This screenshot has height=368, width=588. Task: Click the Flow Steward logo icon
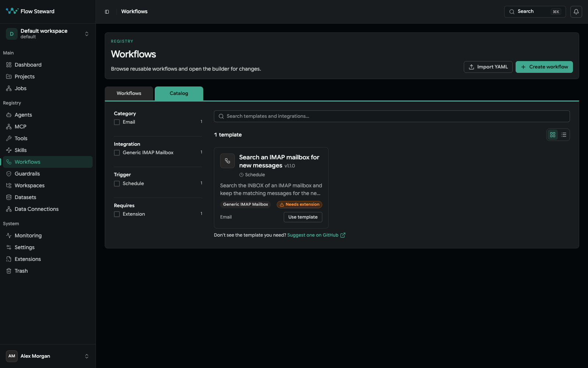click(x=12, y=11)
